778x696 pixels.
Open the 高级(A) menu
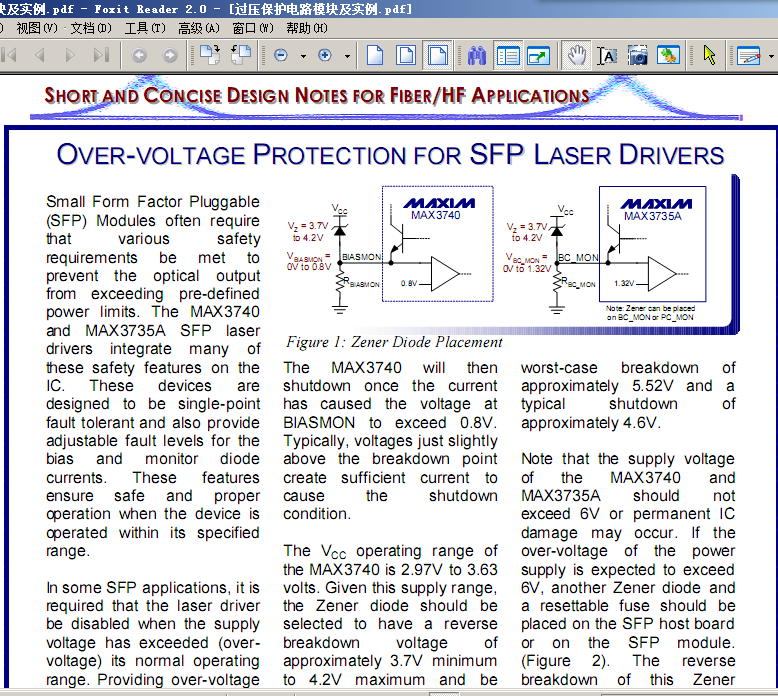coord(199,28)
